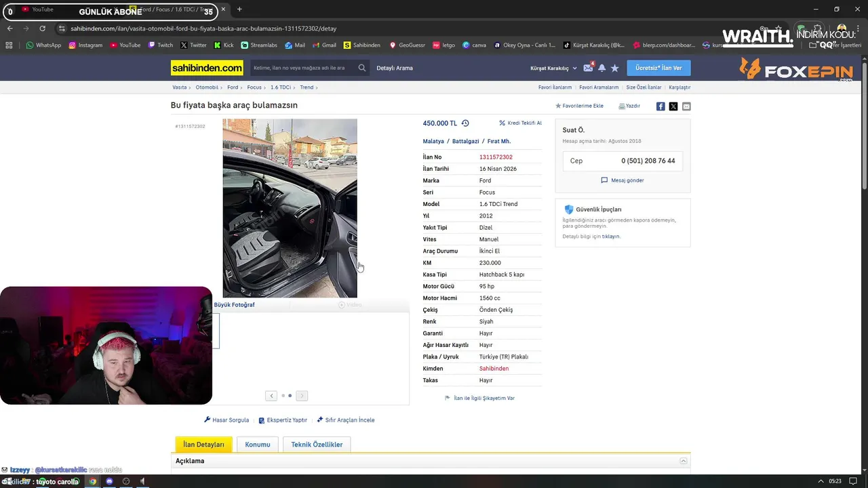
Task: Open the WhatsApp bookmark
Action: click(43, 45)
